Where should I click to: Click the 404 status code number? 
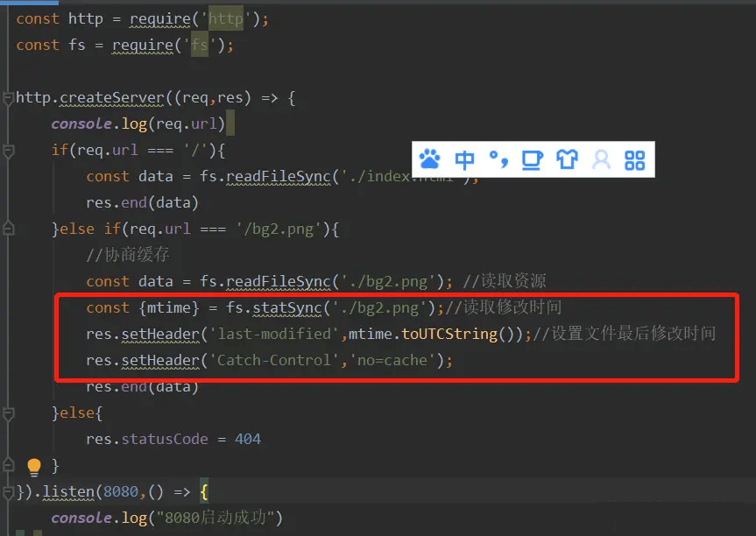click(x=248, y=439)
